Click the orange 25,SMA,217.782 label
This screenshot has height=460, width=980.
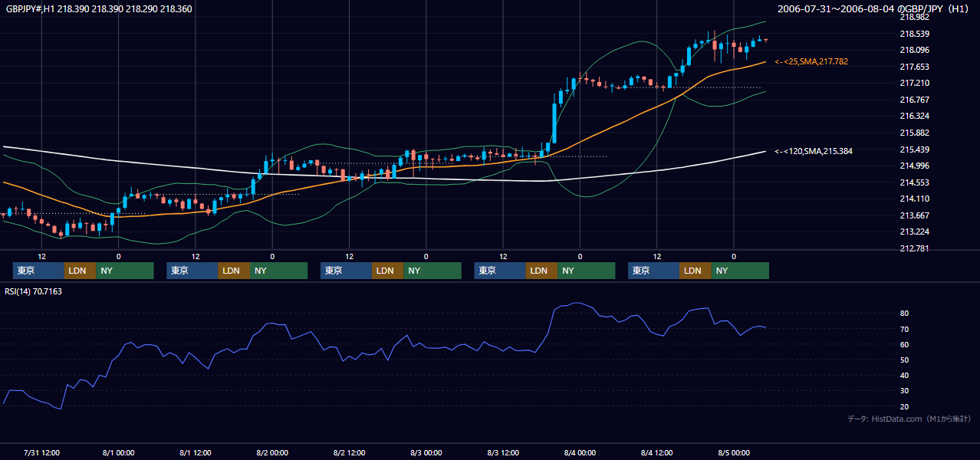811,61
